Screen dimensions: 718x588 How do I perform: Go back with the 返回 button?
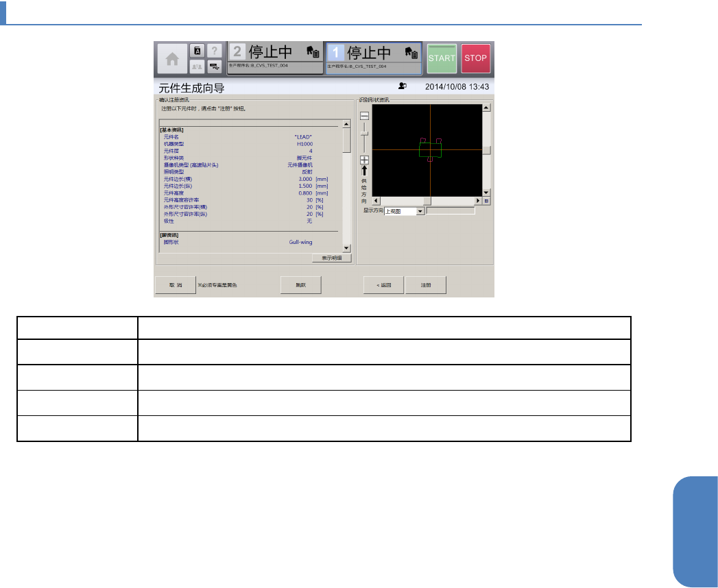(x=384, y=285)
